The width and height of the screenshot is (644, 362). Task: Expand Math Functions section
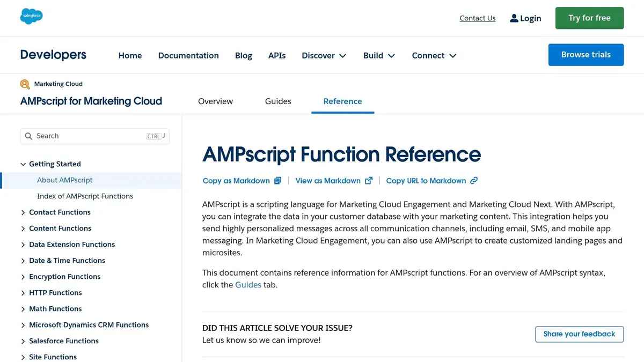[23, 309]
